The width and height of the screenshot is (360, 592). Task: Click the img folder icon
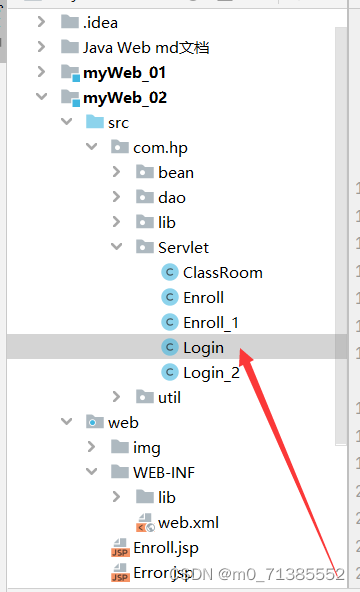(x=120, y=447)
